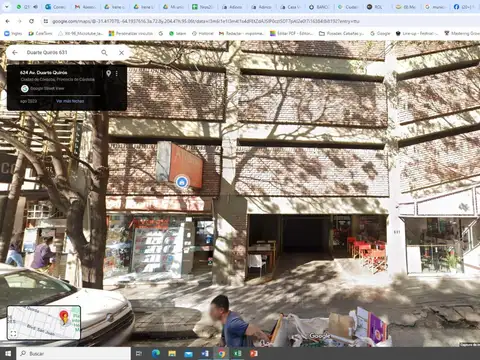Click the 'Ver más fechas' link
This screenshot has width=480, height=360.
tap(70, 101)
